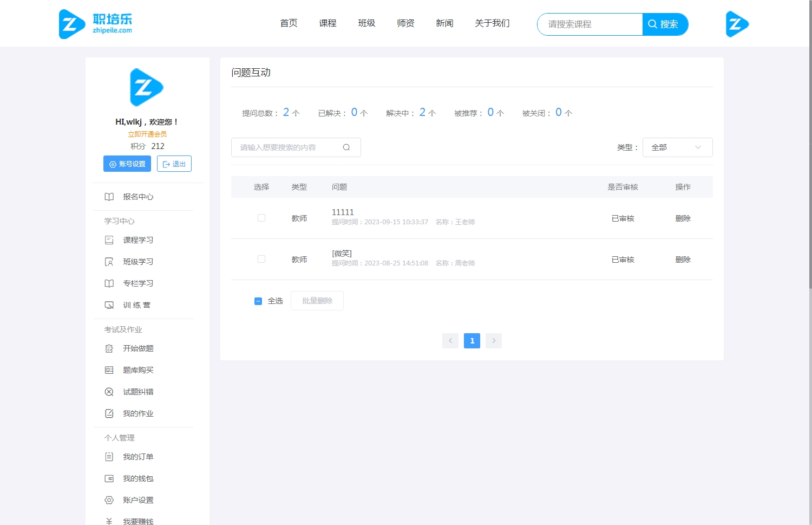Open the 类型 全部 dropdown
812x525 pixels.
tap(677, 147)
